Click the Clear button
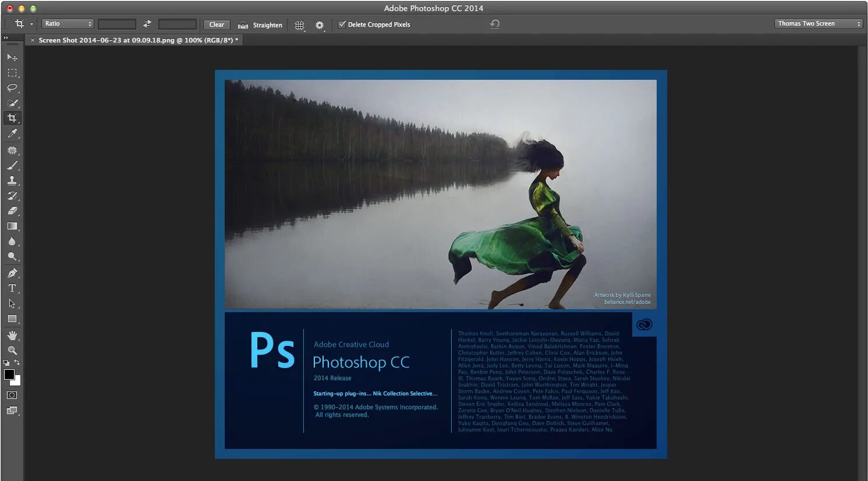Viewport: 868px width, 481px height. 217,24
